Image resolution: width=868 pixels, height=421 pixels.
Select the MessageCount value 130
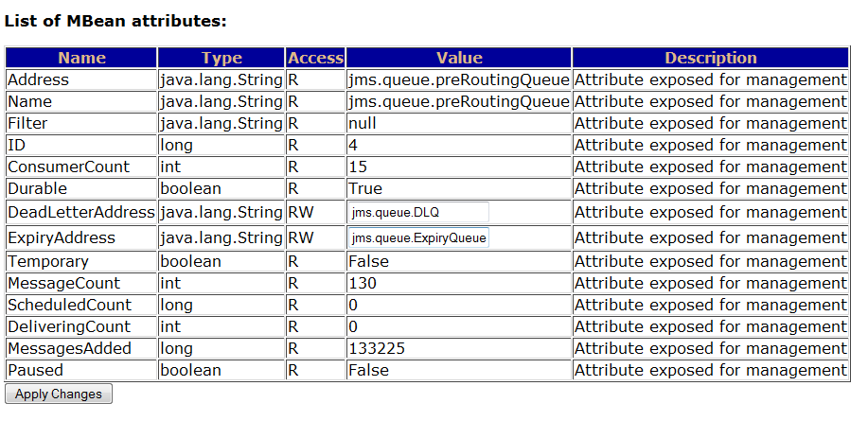(x=459, y=283)
